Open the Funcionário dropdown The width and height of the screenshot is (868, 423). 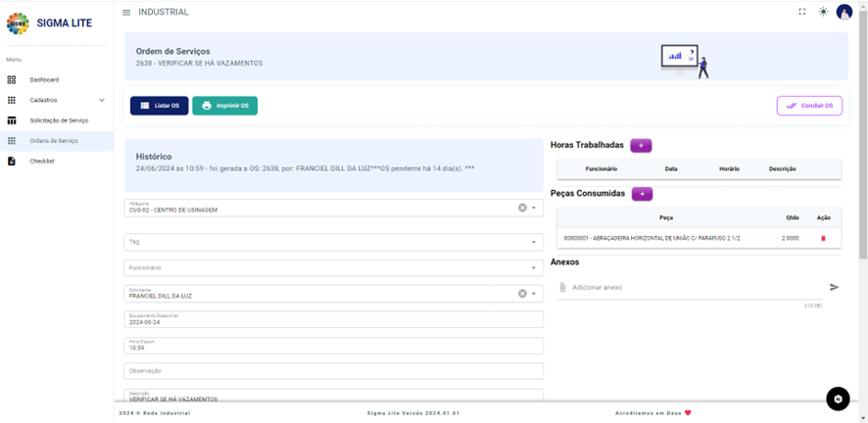click(x=534, y=267)
